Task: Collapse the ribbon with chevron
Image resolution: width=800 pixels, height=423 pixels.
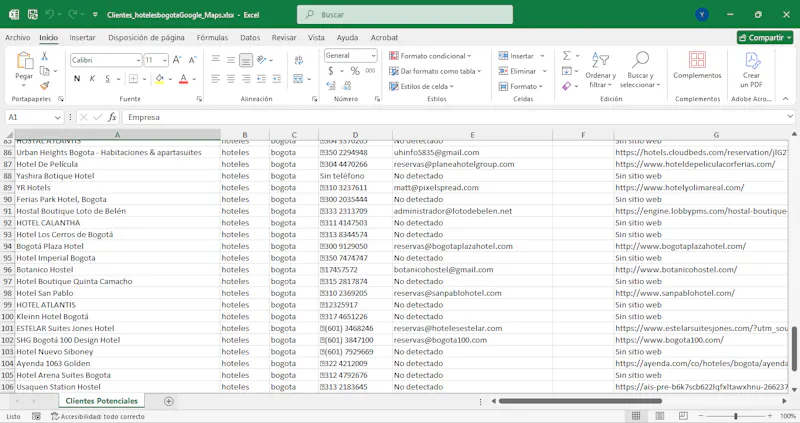Action: coord(786,98)
